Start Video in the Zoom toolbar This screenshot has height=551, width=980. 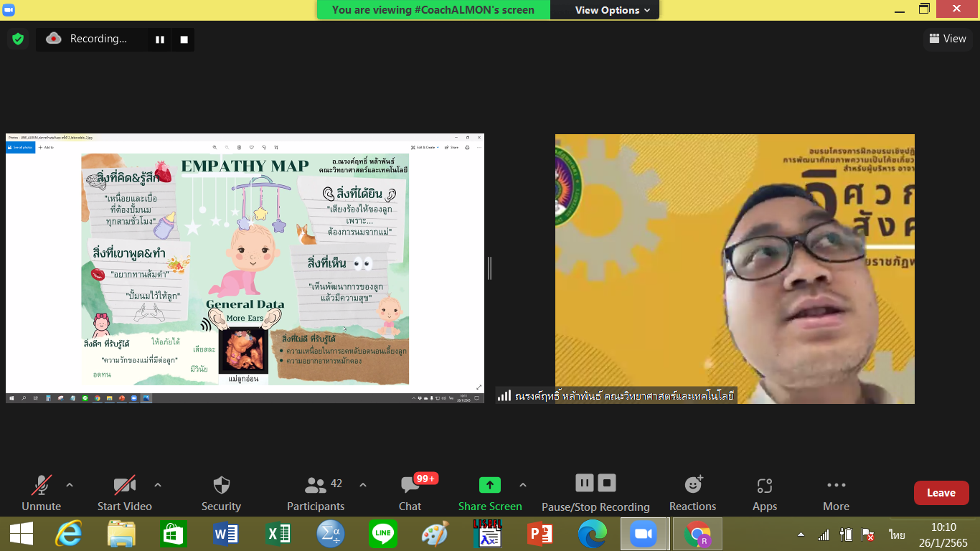[125, 494]
